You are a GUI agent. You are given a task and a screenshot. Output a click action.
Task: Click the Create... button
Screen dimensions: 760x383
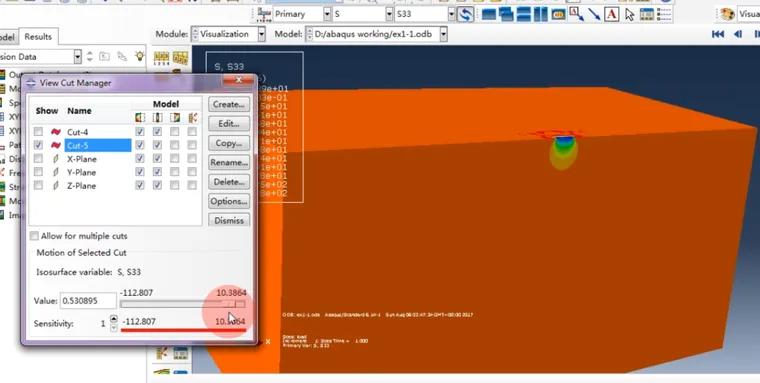229,104
